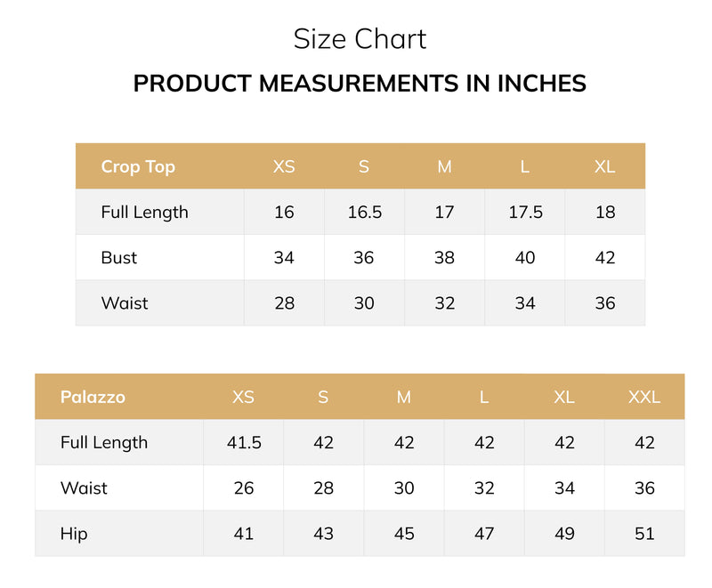
Task: Click the Palazzo XXL column header
Action: (x=644, y=397)
